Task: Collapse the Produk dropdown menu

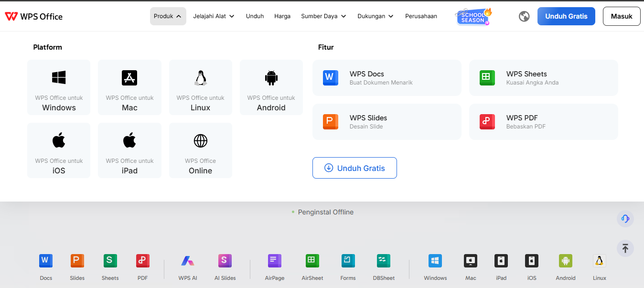Action: tap(168, 16)
